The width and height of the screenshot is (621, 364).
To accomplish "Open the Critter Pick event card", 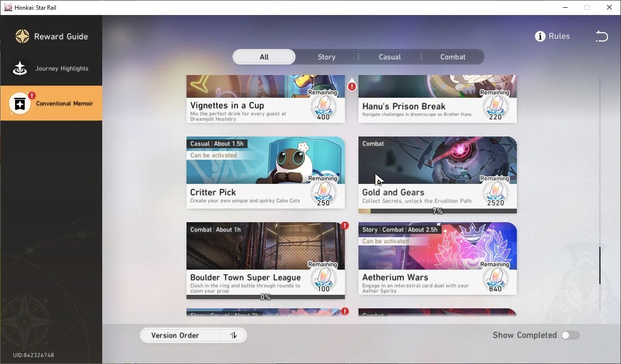I will pos(265,172).
